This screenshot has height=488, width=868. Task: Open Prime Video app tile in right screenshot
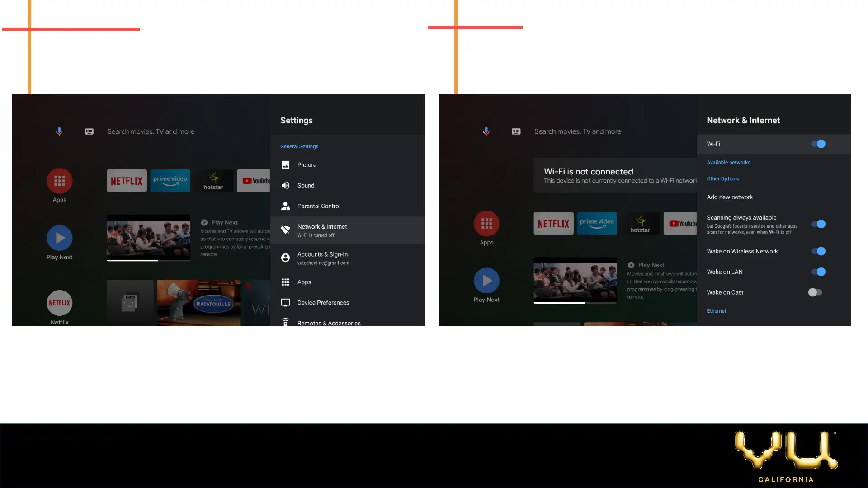tap(597, 223)
